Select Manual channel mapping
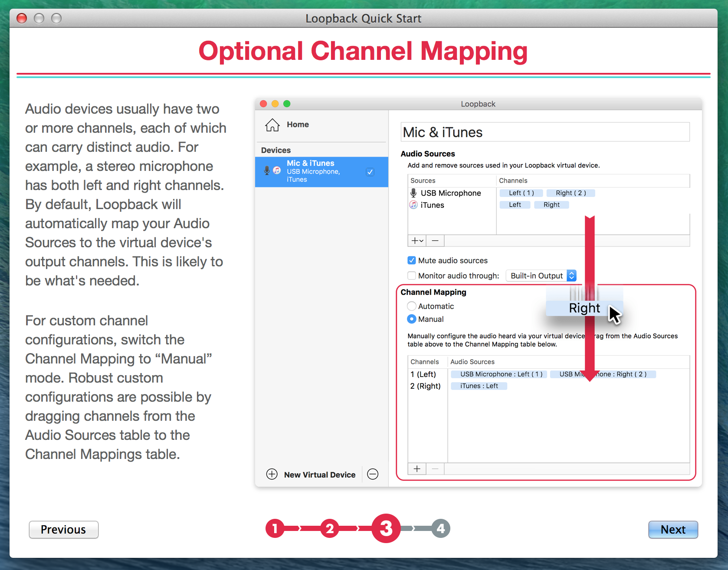This screenshot has height=570, width=728. pyautogui.click(x=412, y=319)
